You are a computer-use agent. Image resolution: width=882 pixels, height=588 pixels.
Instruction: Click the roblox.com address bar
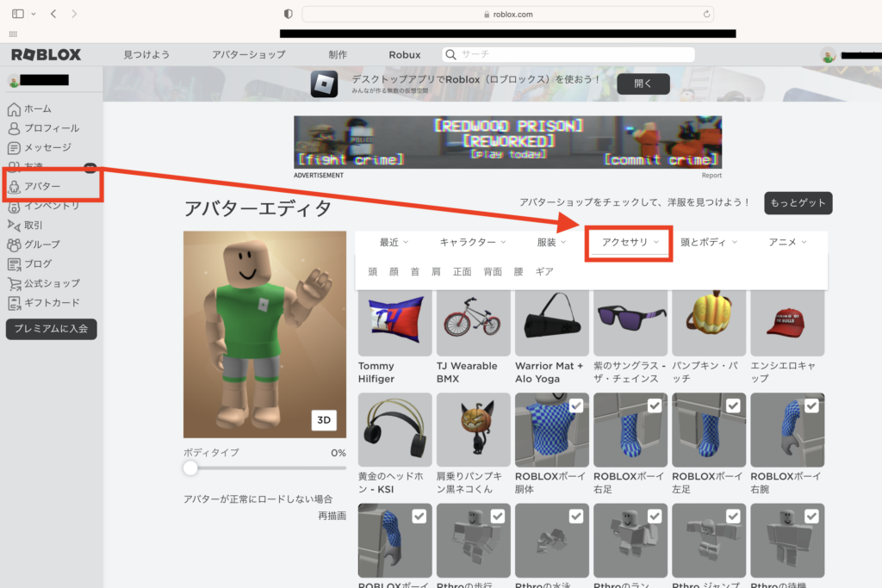pos(508,14)
